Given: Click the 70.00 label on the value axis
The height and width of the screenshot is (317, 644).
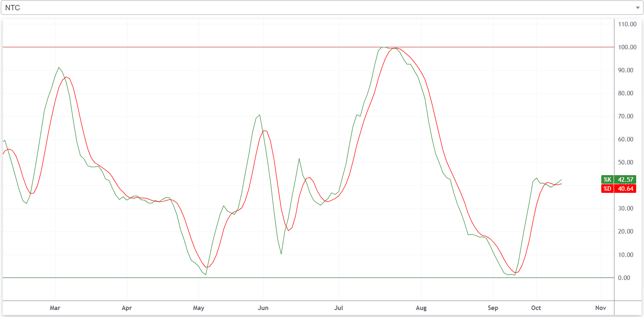Looking at the screenshot, I should click(628, 116).
